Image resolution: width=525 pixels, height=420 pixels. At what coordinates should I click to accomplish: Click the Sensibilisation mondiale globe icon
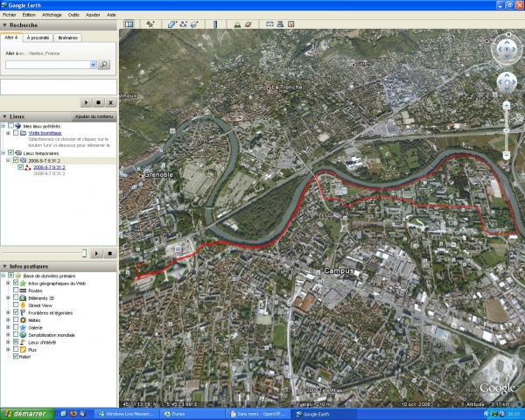coord(23,335)
